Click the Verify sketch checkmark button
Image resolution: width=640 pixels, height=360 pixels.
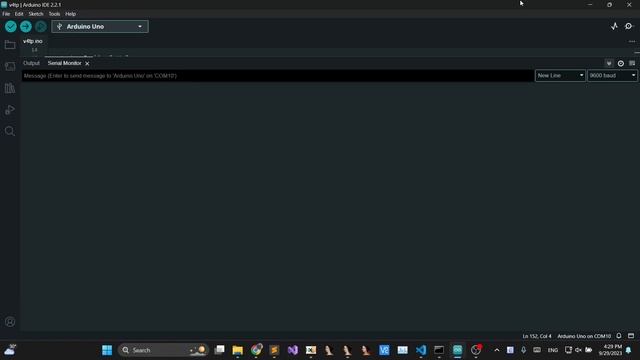pos(11,27)
